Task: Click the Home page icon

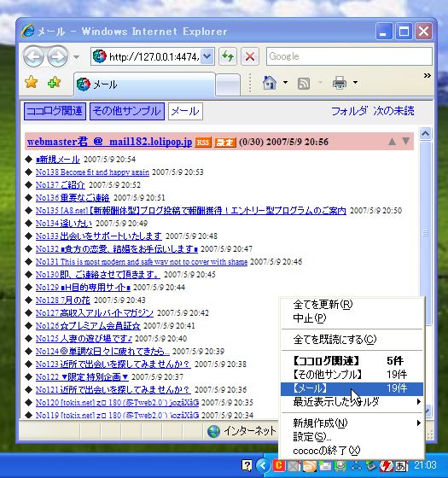Action: (270, 82)
